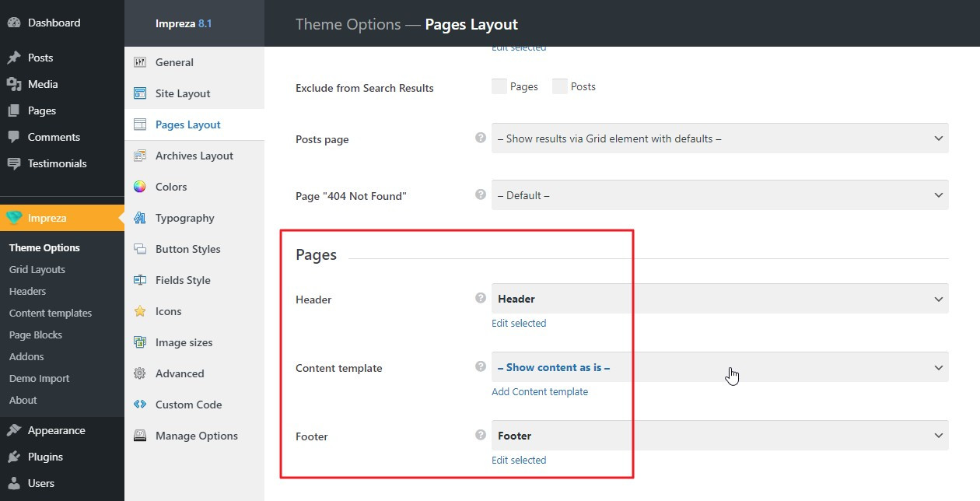
Task: Select the Colors tab label
Action: click(171, 187)
